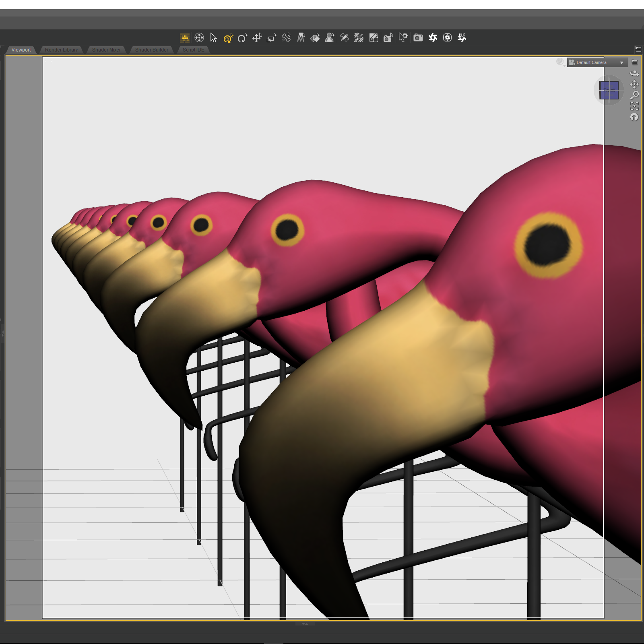Select the Node Selection arrow tool

(213, 38)
